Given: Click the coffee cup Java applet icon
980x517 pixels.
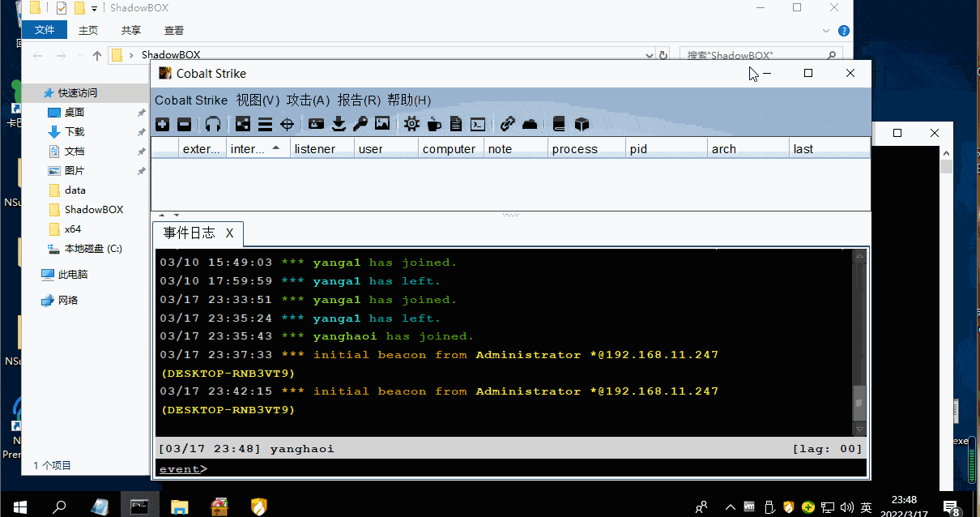Looking at the screenshot, I should point(434,124).
